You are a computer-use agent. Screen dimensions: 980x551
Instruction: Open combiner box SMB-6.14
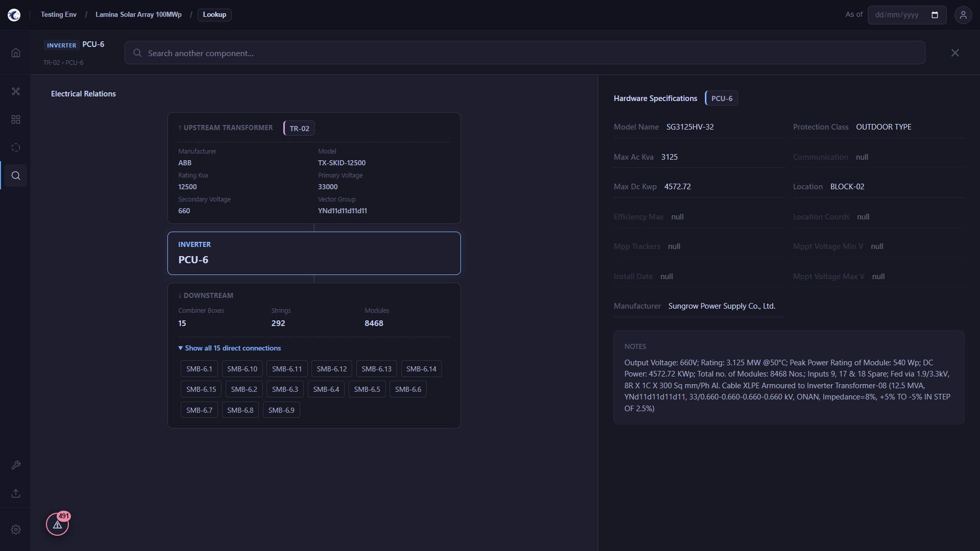coord(421,369)
